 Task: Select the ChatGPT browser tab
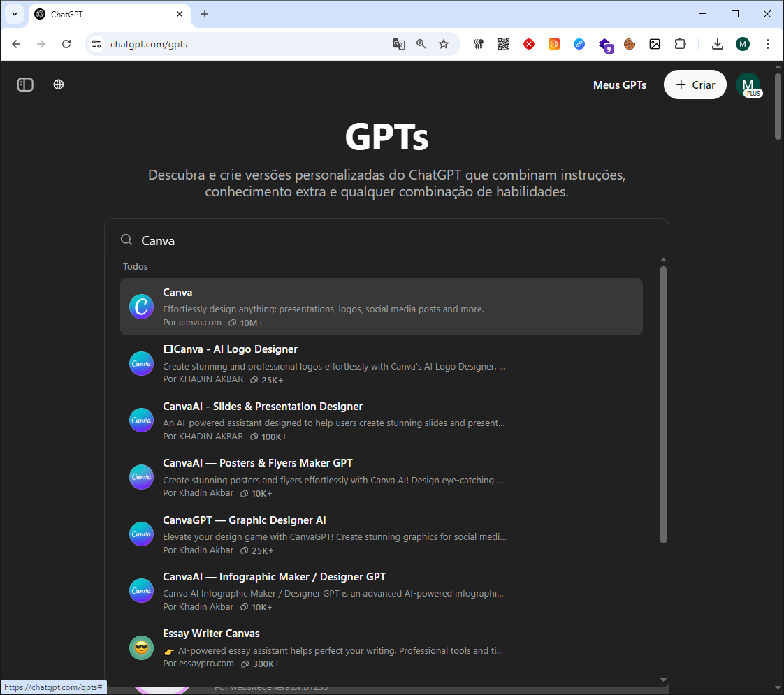click(109, 14)
